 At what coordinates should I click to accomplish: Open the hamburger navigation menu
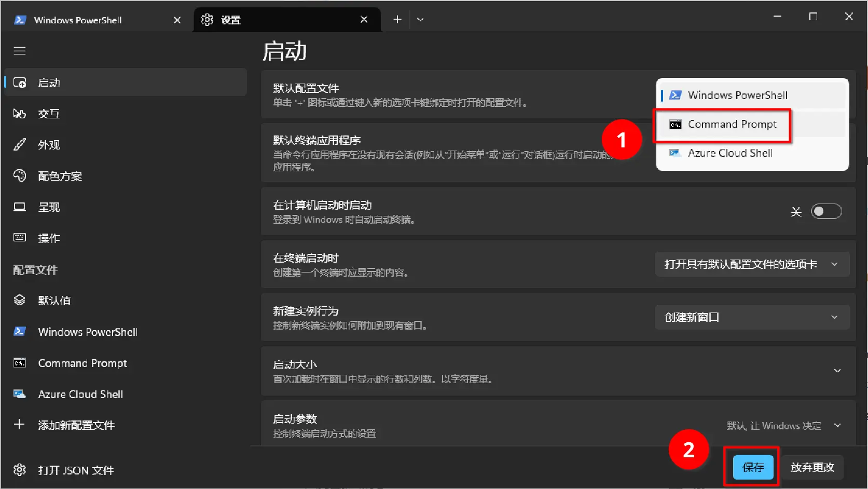coord(19,50)
